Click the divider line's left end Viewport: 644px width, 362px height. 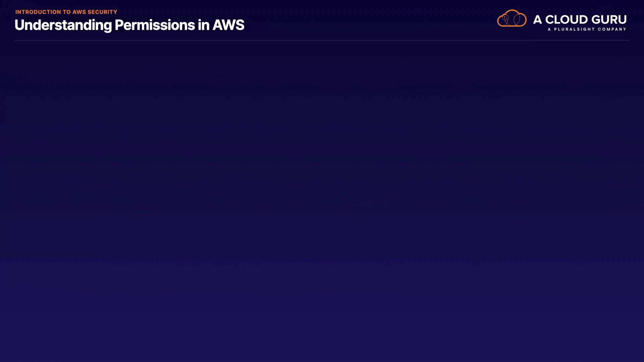tap(15, 40)
